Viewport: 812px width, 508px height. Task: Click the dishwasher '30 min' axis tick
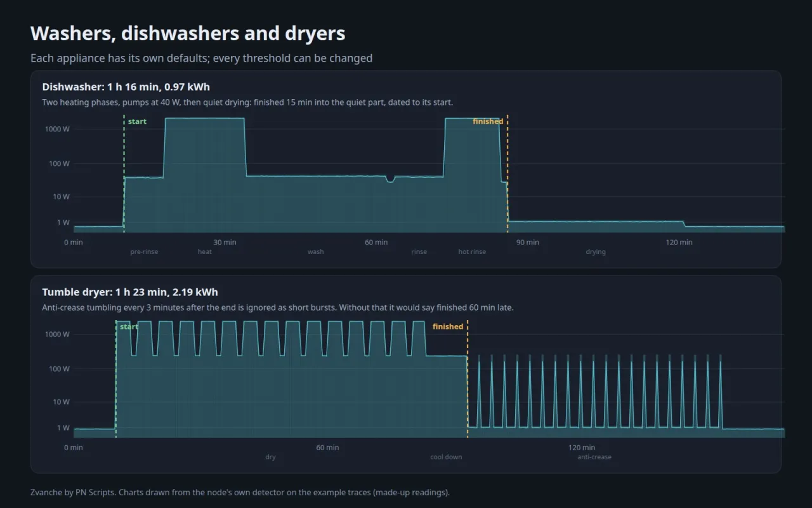225,243
